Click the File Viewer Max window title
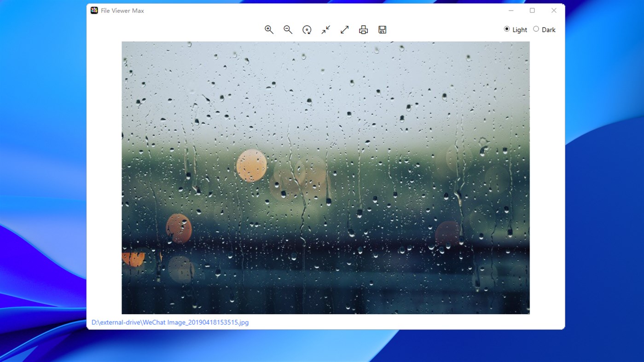The height and width of the screenshot is (362, 644). point(122,11)
